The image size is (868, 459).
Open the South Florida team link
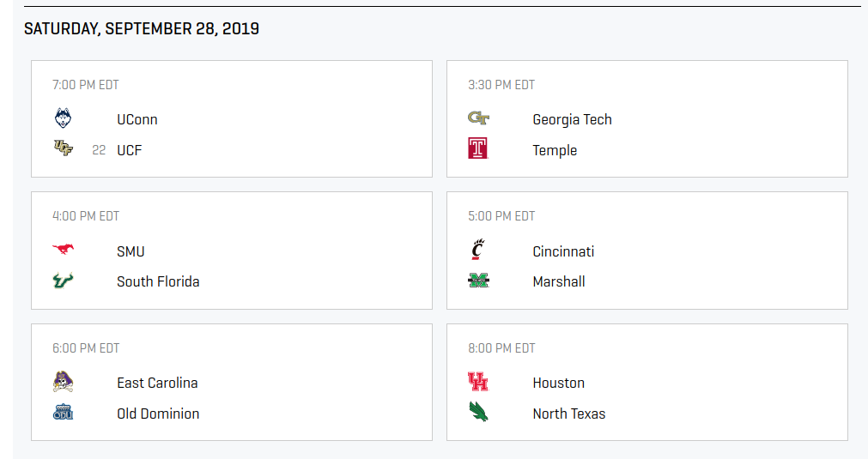(x=158, y=281)
